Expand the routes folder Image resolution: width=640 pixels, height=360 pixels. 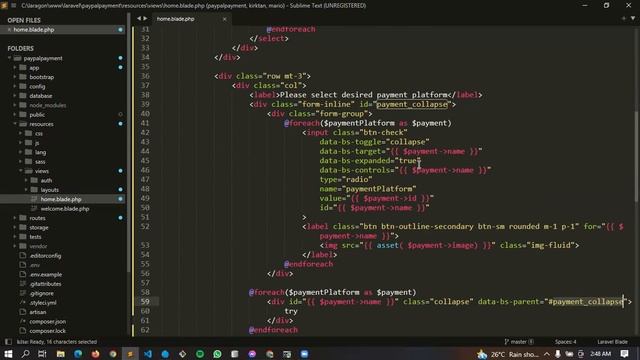[15, 218]
